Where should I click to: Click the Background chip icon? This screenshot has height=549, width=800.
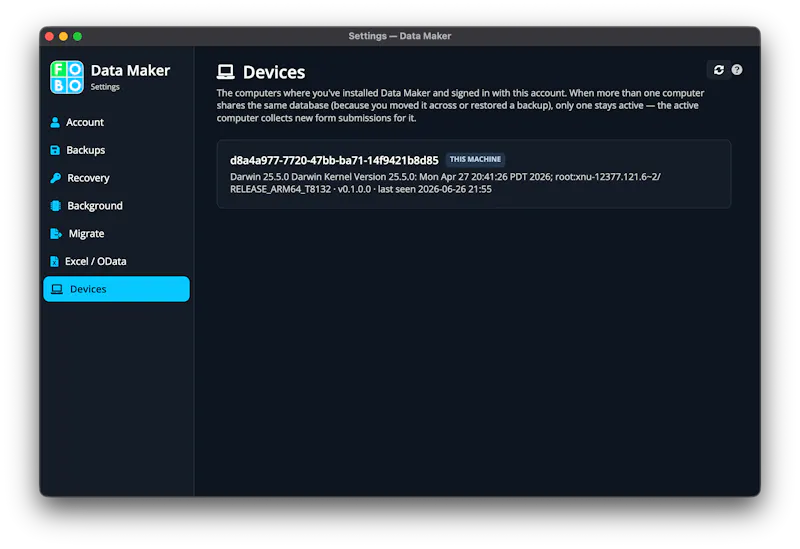(x=56, y=206)
